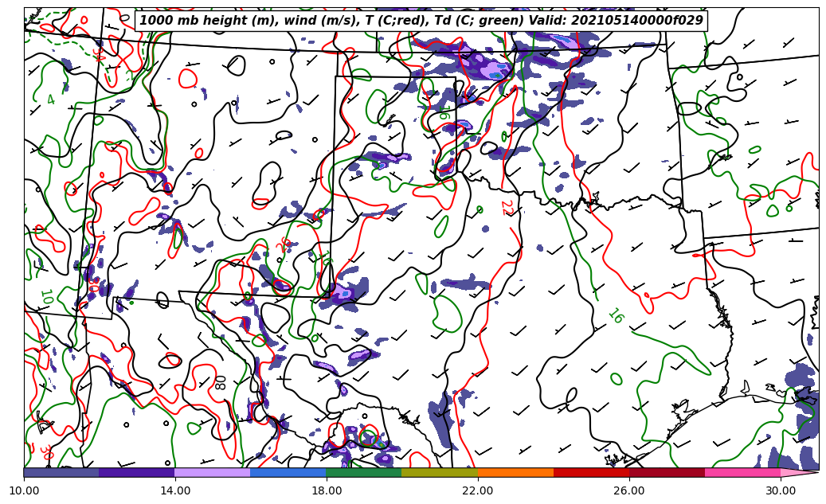The image size is (826, 504).
Task: Click the 18.00 colorbar tick label
Action: tap(327, 490)
